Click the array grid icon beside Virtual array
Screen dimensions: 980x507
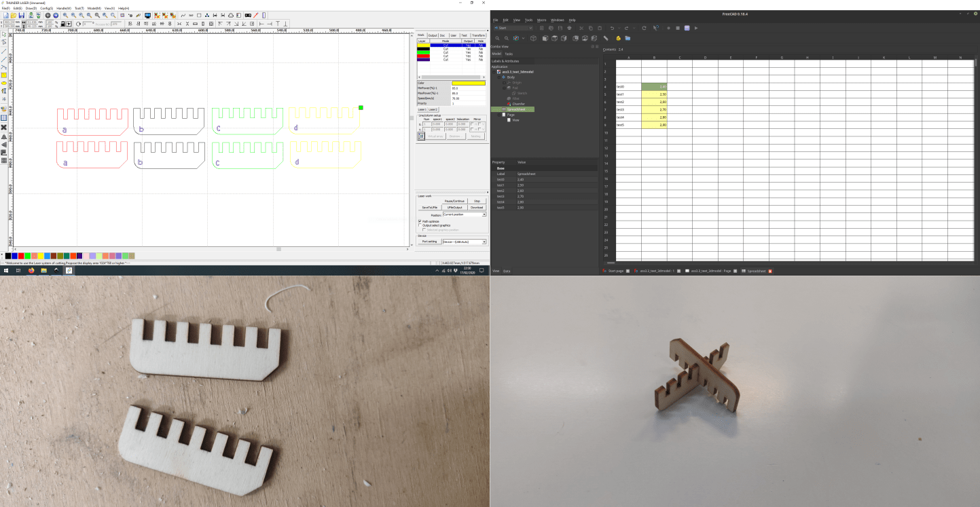421,136
